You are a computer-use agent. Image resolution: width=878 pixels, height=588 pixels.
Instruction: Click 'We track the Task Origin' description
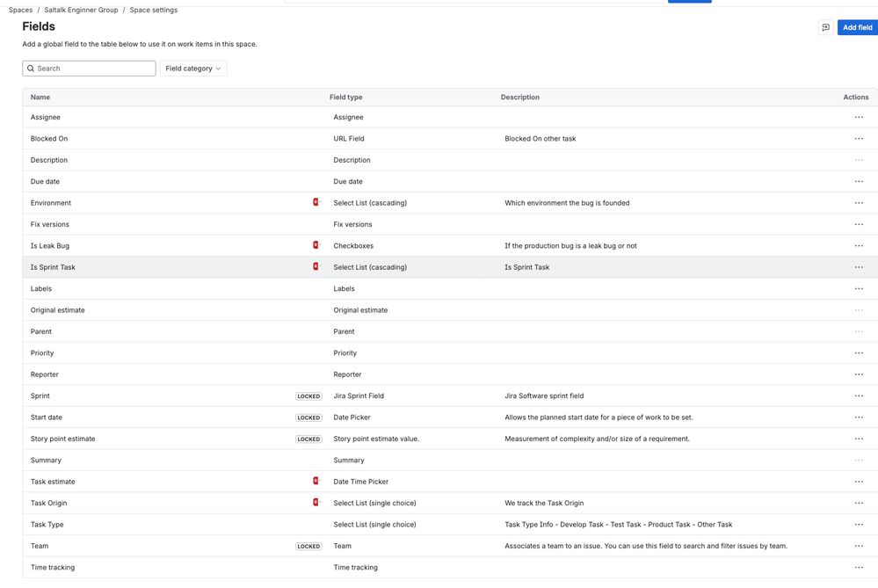[544, 503]
